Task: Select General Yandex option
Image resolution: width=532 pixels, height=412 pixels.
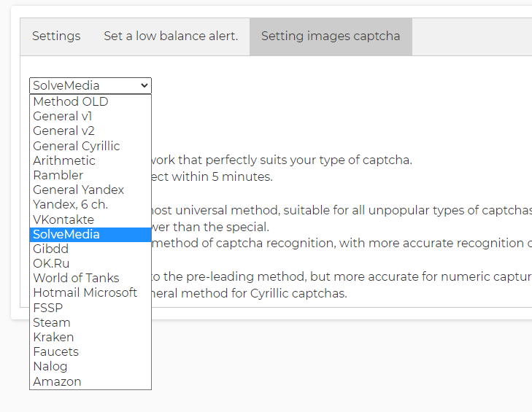Action: (79, 190)
